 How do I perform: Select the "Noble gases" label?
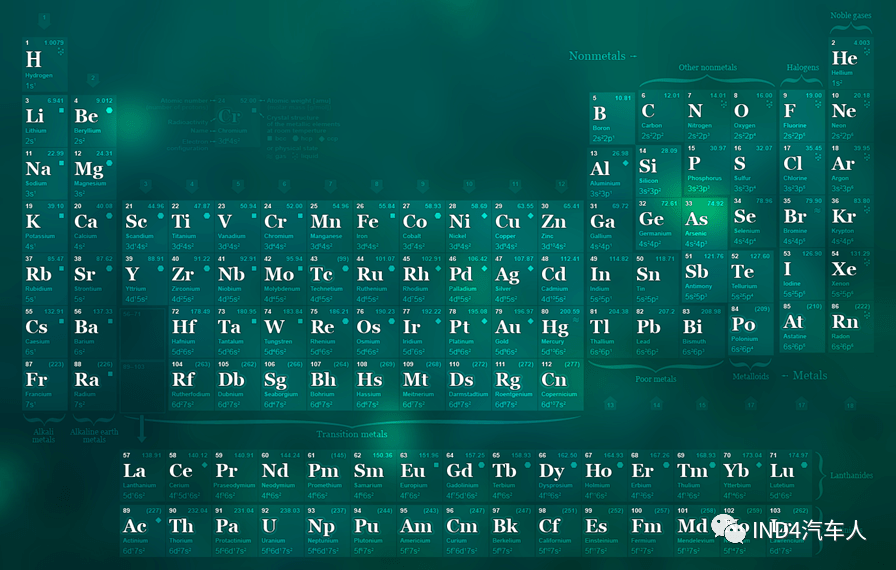[851, 15]
